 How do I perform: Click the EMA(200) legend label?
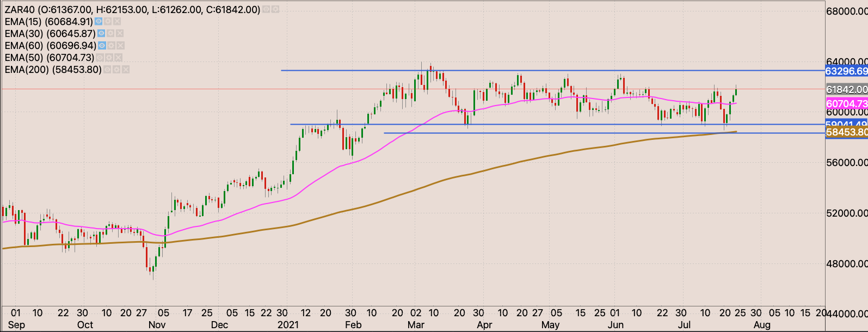(53, 70)
